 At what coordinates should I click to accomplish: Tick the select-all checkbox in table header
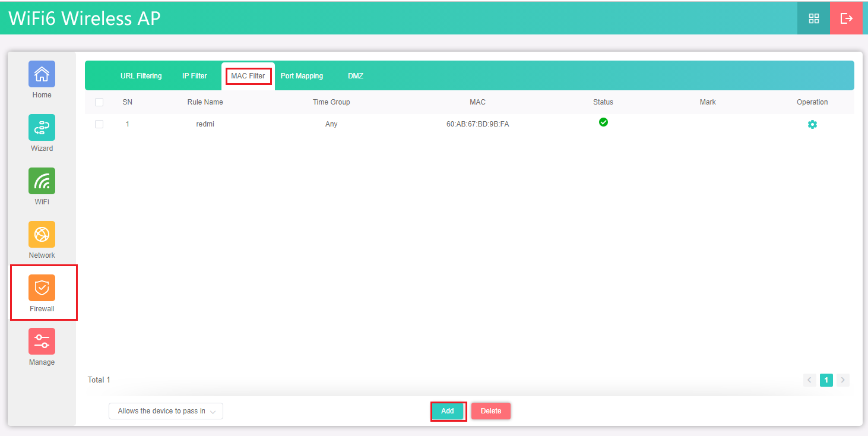(99, 102)
